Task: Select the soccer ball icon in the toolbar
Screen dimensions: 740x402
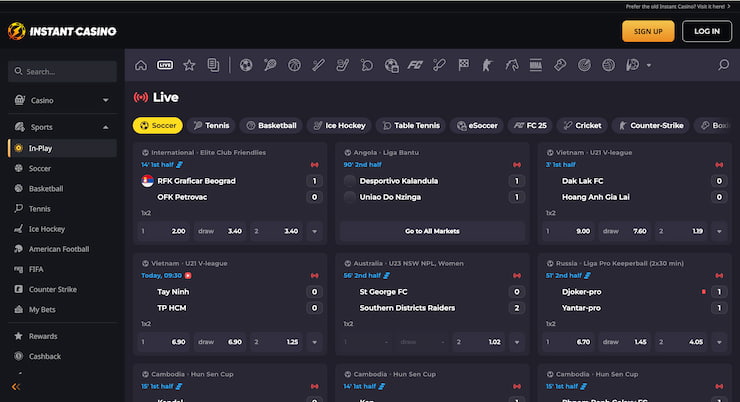Action: pyautogui.click(x=246, y=65)
